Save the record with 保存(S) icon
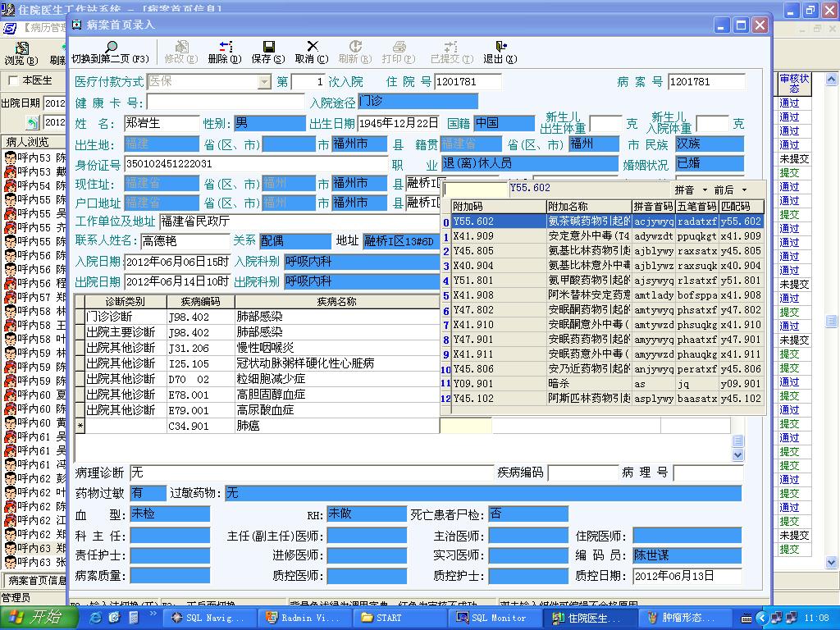This screenshot has height=630, width=840. point(269,47)
